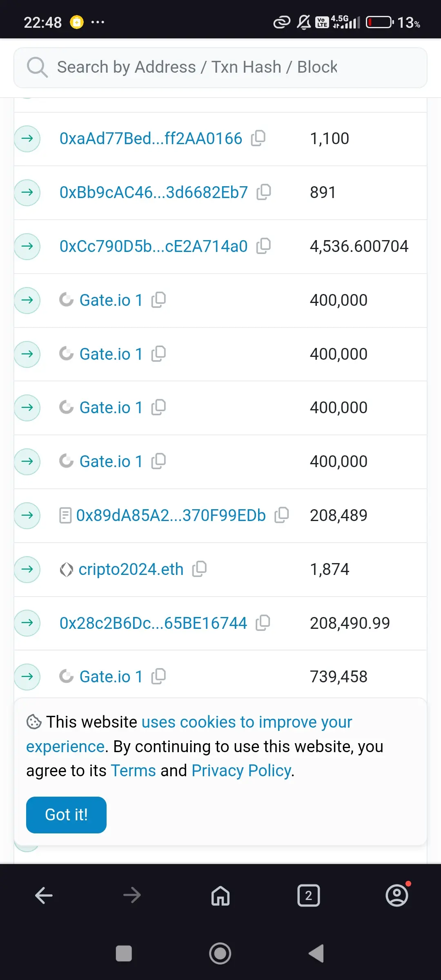The height and width of the screenshot is (980, 441).
Task: Copy Gate.io 1 address in 739,458 row
Action: tap(158, 676)
